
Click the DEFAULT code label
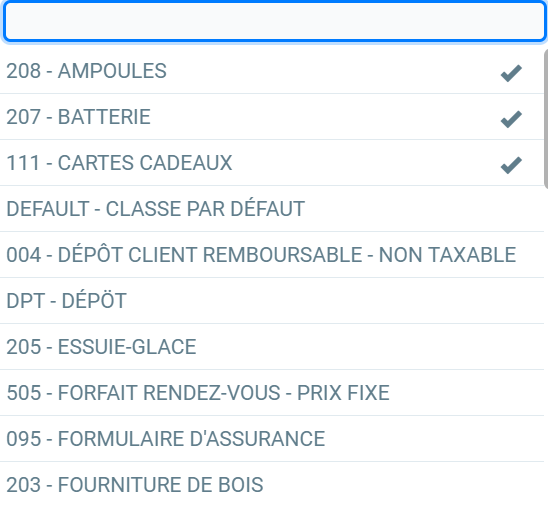tap(48, 209)
